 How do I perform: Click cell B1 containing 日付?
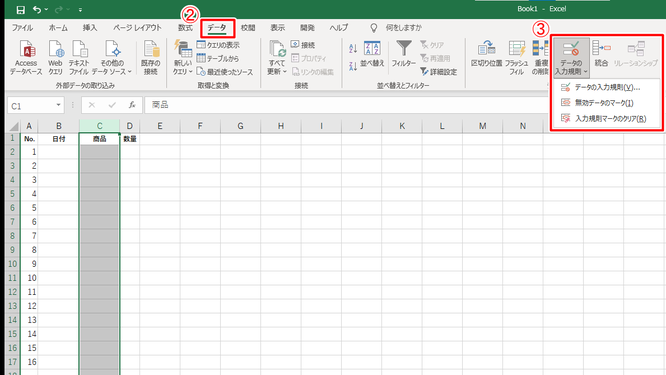[59, 139]
